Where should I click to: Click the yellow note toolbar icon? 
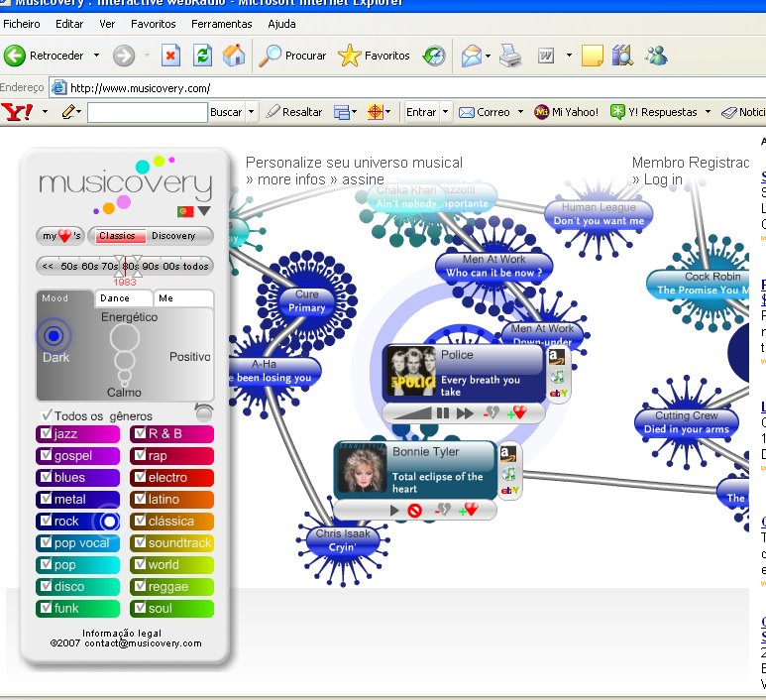[x=592, y=56]
